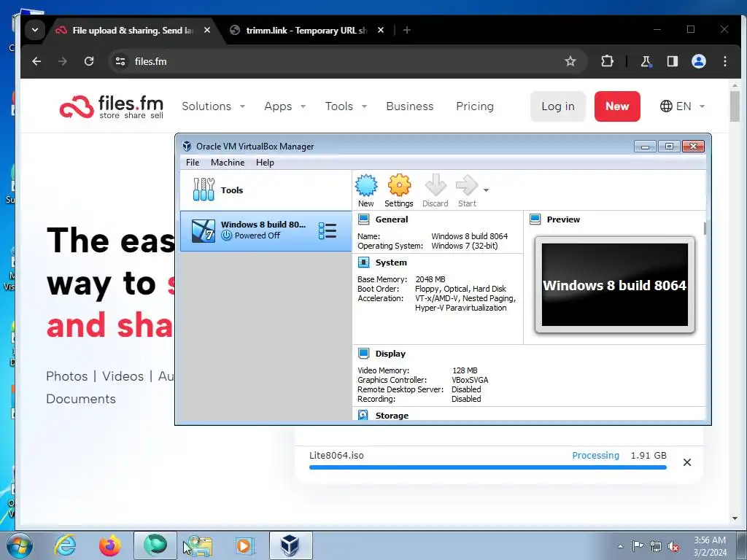Click the muted volume tray icon
This screenshot has width=747, height=560.
pos(673,546)
